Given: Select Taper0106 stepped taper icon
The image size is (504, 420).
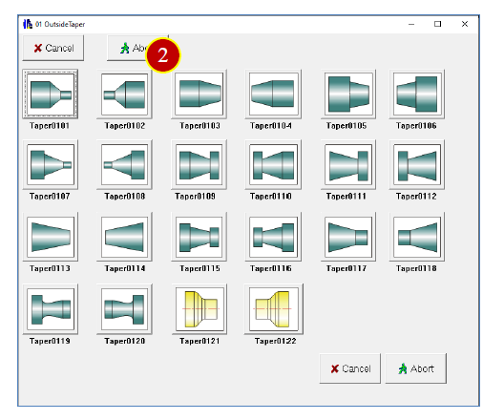Looking at the screenshot, I should click(417, 94).
